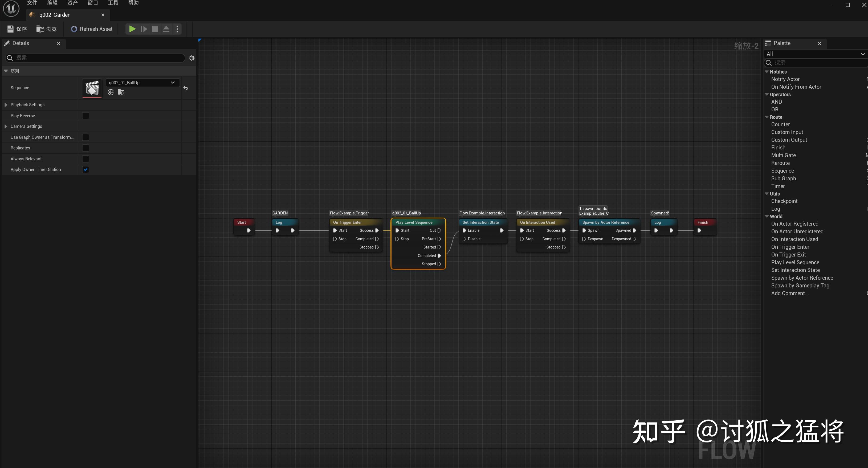Click the Refresh Asset button
The height and width of the screenshot is (468, 868).
[92, 29]
